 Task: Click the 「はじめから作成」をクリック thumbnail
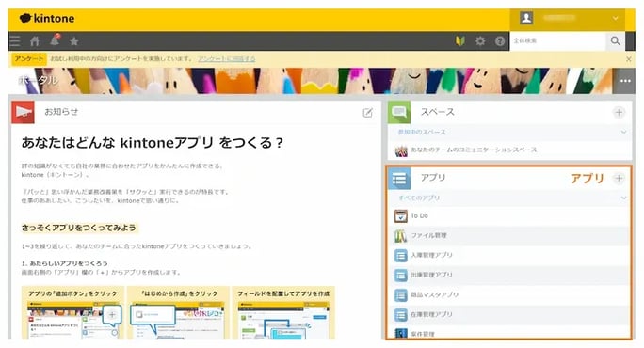click(x=178, y=312)
